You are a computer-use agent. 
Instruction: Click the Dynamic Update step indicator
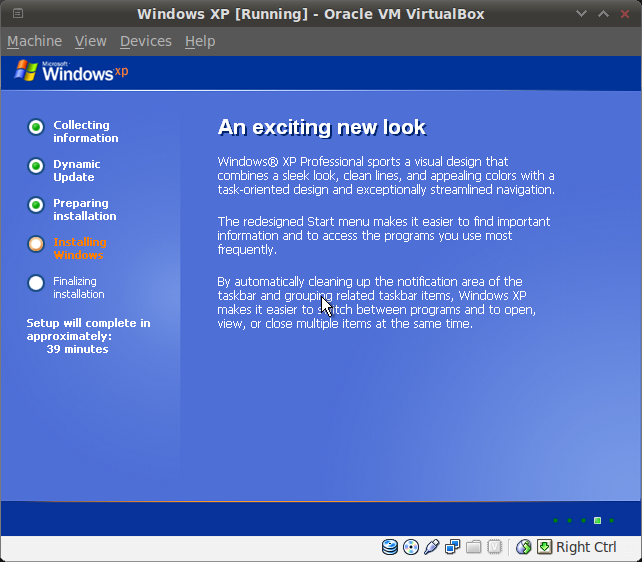click(x=36, y=166)
